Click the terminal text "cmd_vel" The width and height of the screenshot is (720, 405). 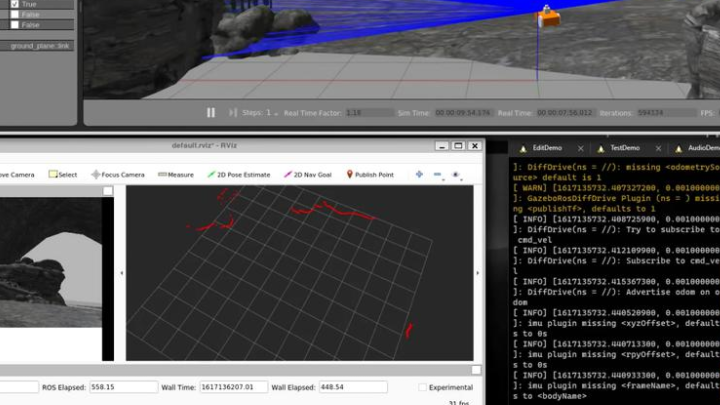tap(534, 240)
